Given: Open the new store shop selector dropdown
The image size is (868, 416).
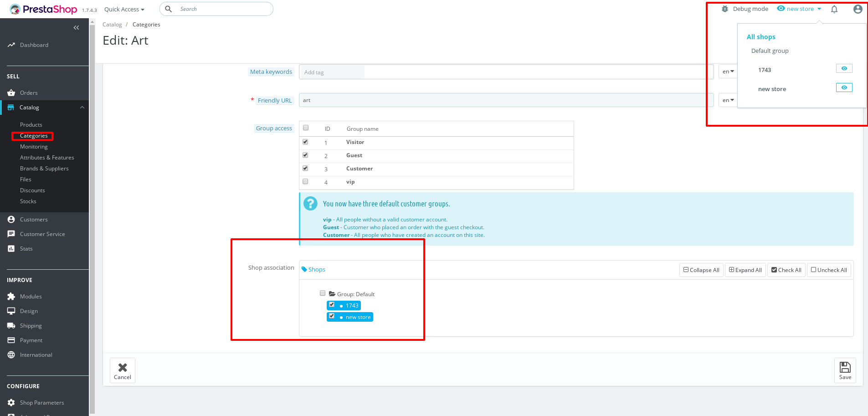Looking at the screenshot, I should (799, 9).
